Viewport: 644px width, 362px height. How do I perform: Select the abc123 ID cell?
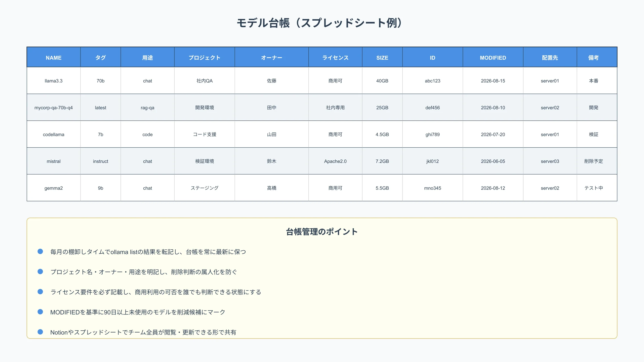tap(432, 81)
